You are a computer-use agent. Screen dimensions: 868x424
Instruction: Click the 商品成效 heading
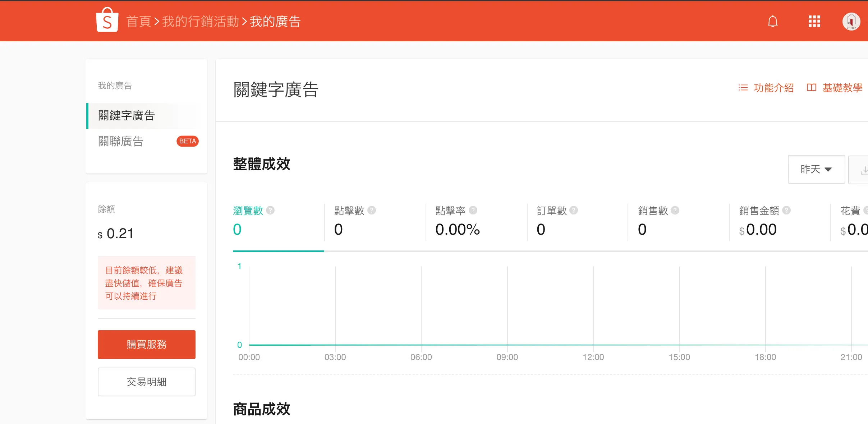point(262,409)
